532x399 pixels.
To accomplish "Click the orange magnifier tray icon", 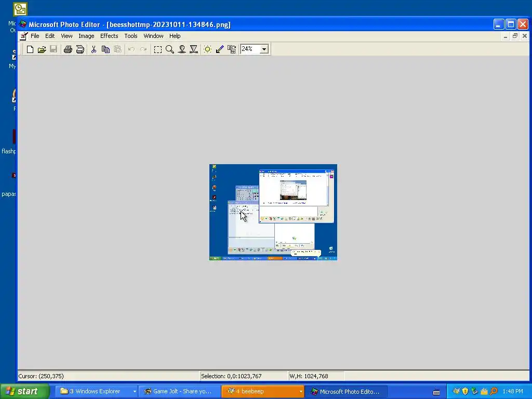I will [494, 391].
